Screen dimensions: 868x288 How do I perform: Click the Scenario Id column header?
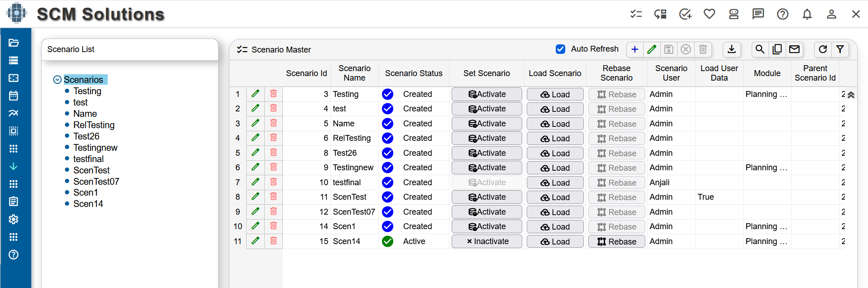pyautogui.click(x=306, y=73)
